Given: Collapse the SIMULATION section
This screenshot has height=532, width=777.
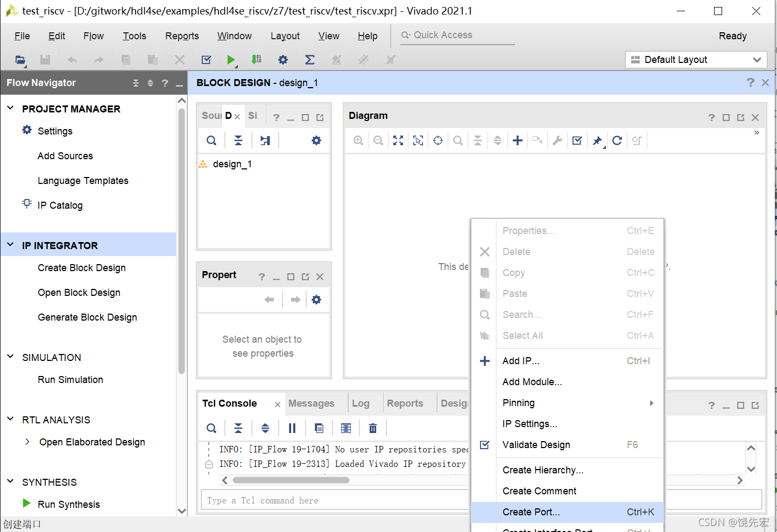Looking at the screenshot, I should click(10, 357).
